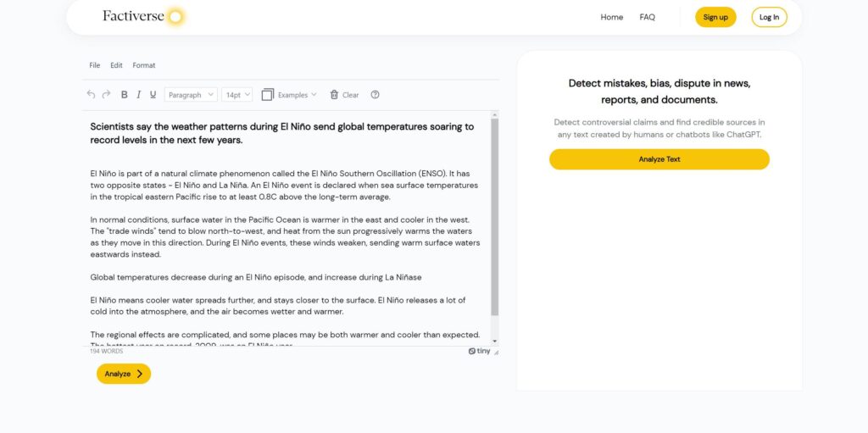Open the 14pt font size dropdown
868x433 pixels.
[237, 95]
